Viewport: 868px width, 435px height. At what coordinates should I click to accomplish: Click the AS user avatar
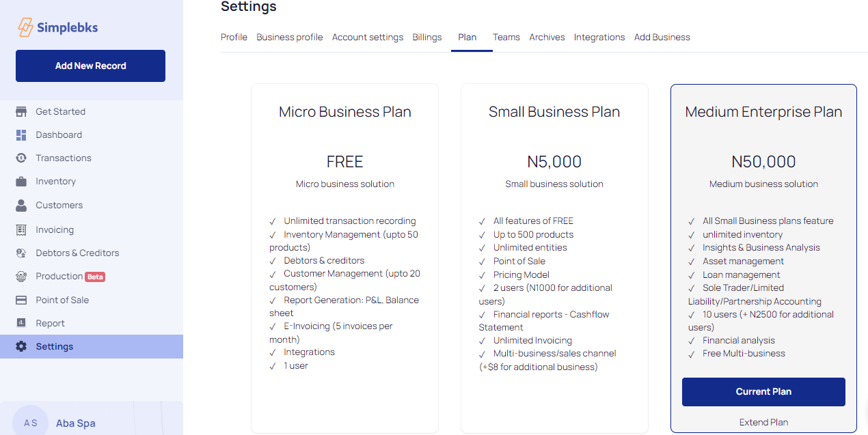(x=31, y=423)
